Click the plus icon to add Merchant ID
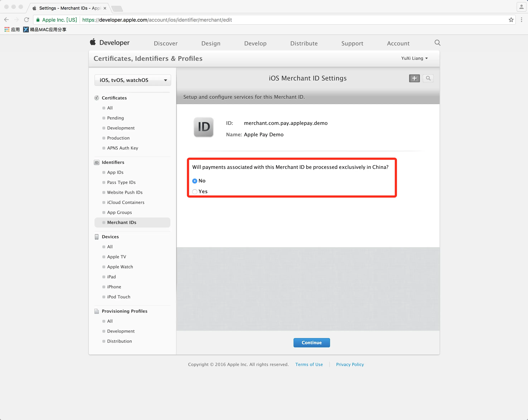The image size is (528, 420). point(414,78)
